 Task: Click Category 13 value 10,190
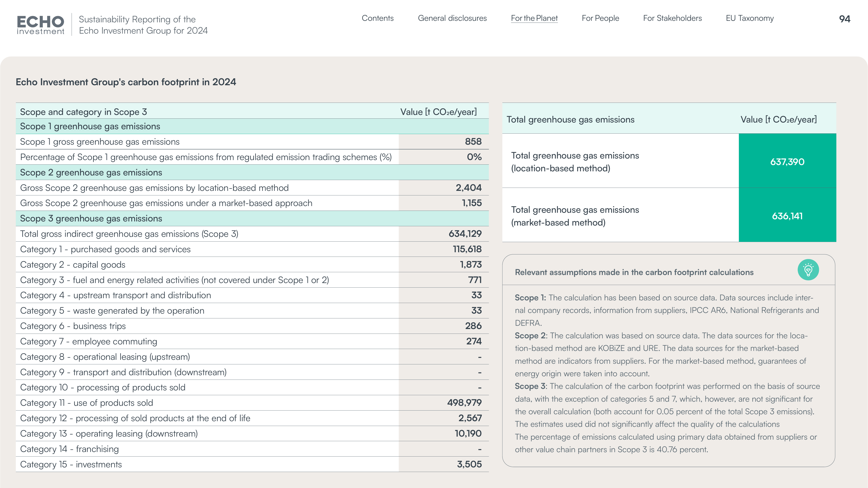tap(468, 433)
